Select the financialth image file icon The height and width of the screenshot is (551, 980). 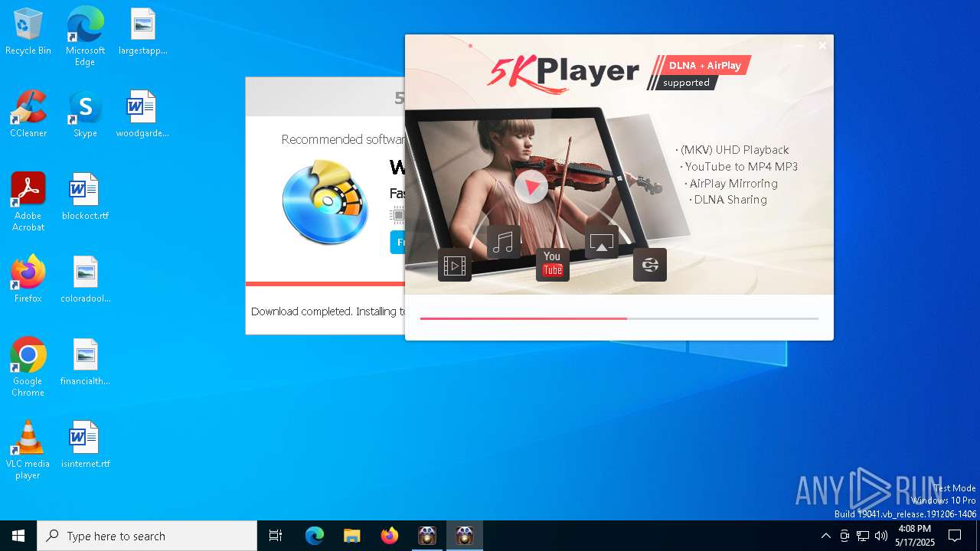[x=85, y=362]
